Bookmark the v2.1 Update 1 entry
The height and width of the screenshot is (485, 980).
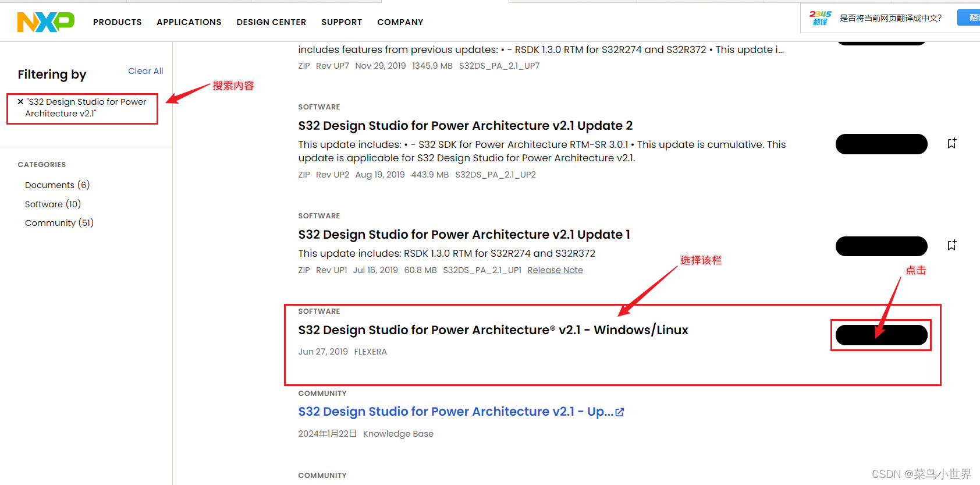coord(951,245)
